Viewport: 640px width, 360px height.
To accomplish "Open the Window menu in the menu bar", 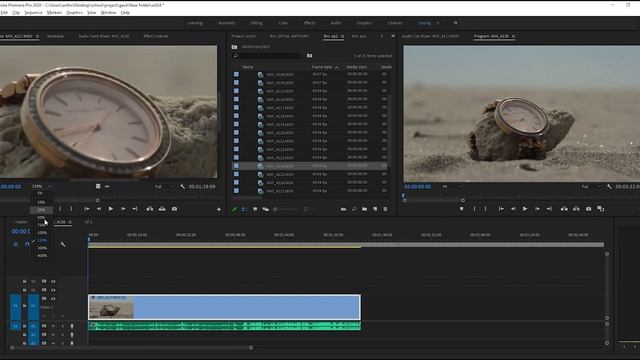I will (108, 13).
